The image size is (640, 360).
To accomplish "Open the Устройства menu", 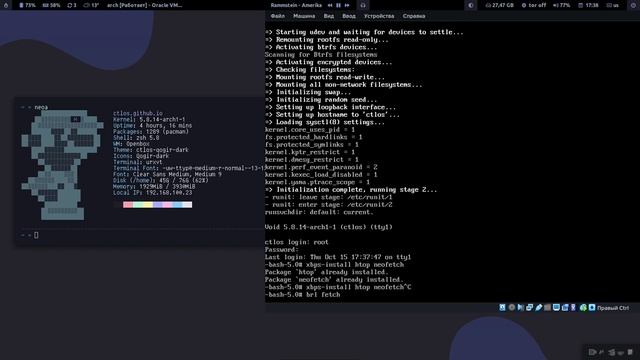I will point(379,16).
